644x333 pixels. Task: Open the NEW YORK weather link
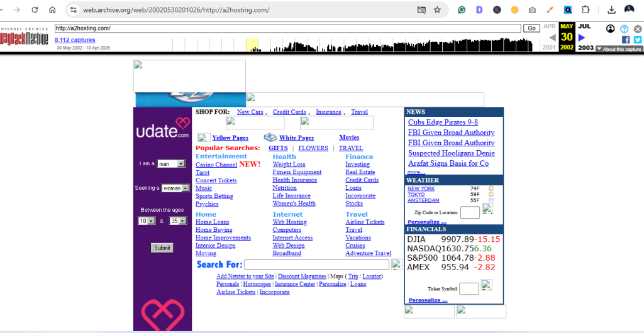point(421,188)
